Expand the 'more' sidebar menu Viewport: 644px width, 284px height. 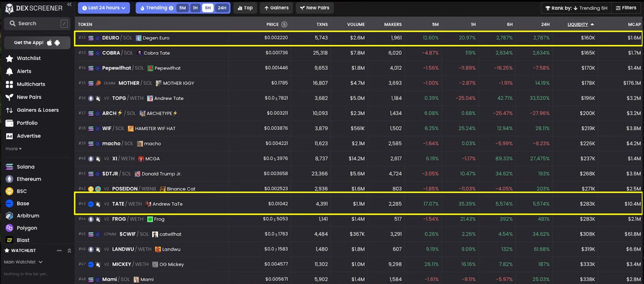[x=13, y=149]
